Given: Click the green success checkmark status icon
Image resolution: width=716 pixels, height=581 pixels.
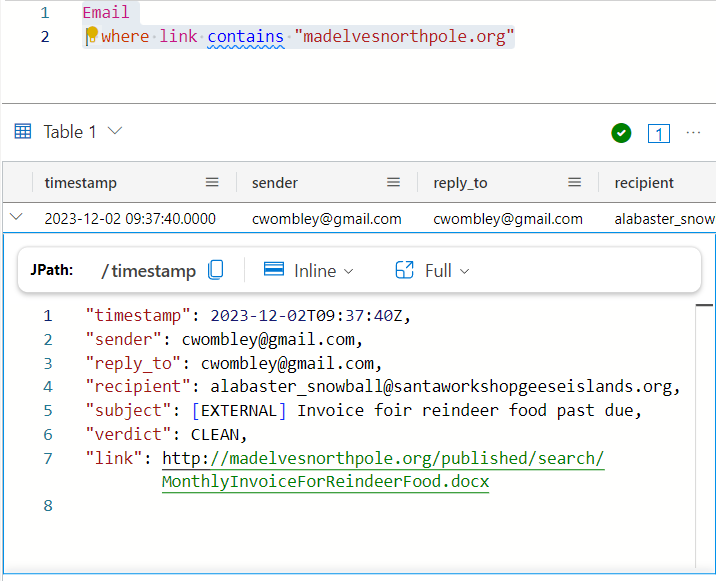Looking at the screenshot, I should pyautogui.click(x=621, y=133).
